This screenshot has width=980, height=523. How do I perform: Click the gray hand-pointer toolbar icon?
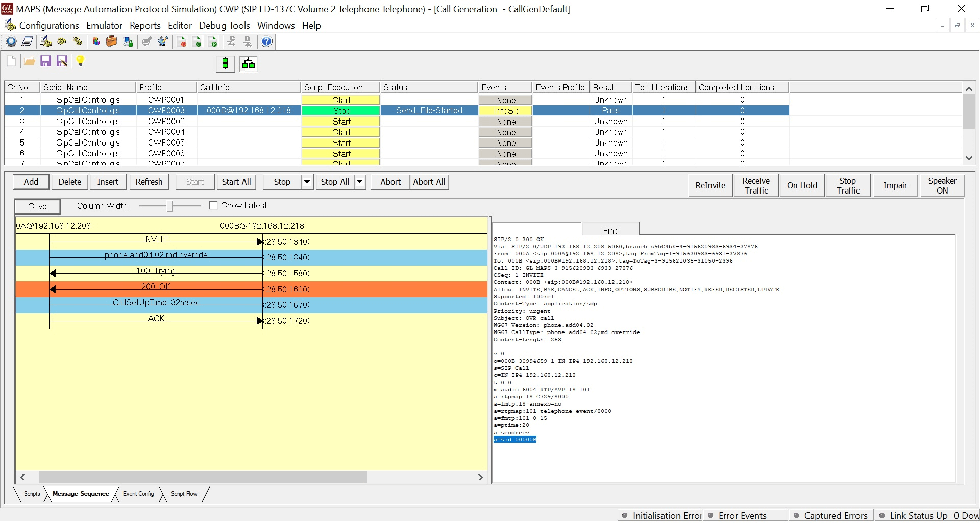coord(146,42)
